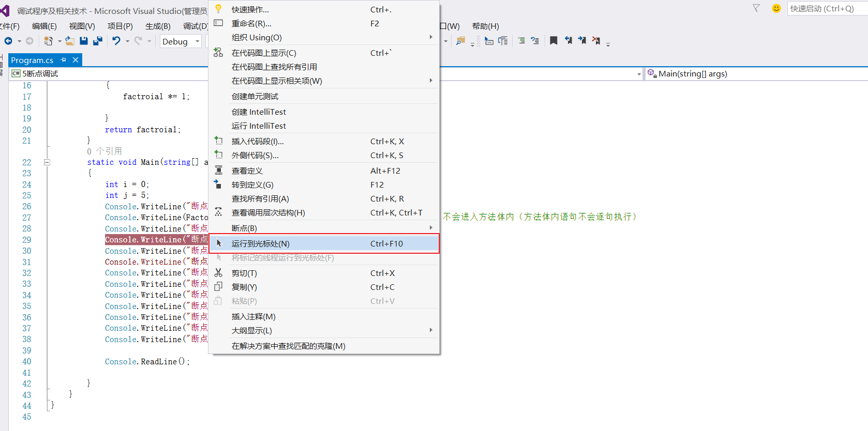Open the 编辑(E) menu
Screen dimensions: 868x431
(x=44, y=26)
